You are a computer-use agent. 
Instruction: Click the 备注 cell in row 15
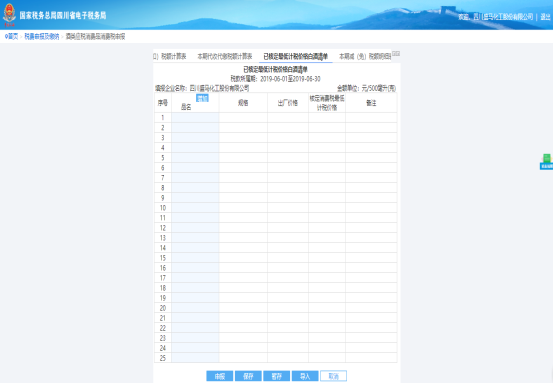tap(371, 258)
